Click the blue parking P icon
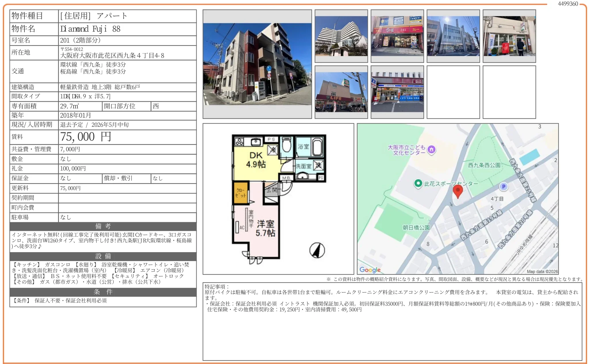This screenshot has width=591, height=364. (x=503, y=187)
